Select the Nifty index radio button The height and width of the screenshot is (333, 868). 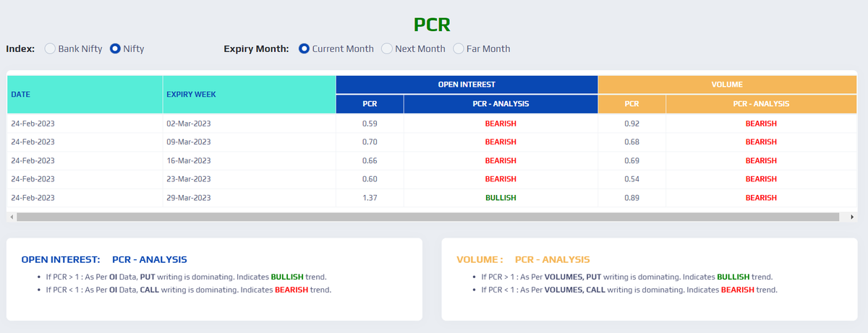point(115,49)
